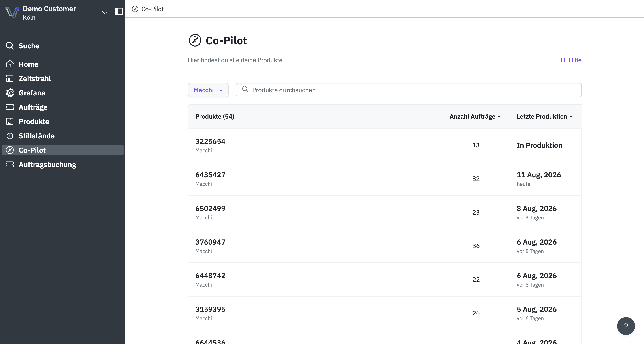Screen dimensions: 644x344
Task: Click the search field magnifier icon
Action: pos(245,89)
